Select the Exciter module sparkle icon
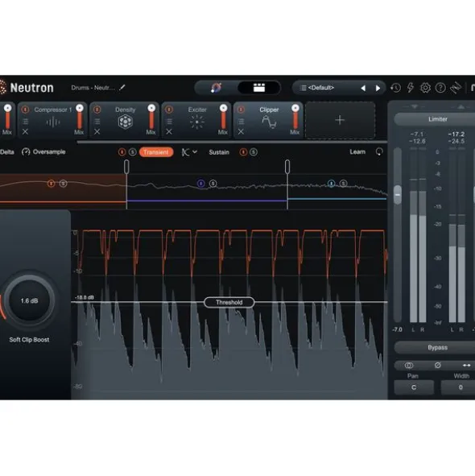Viewport: 475px width, 476px height. (197, 122)
